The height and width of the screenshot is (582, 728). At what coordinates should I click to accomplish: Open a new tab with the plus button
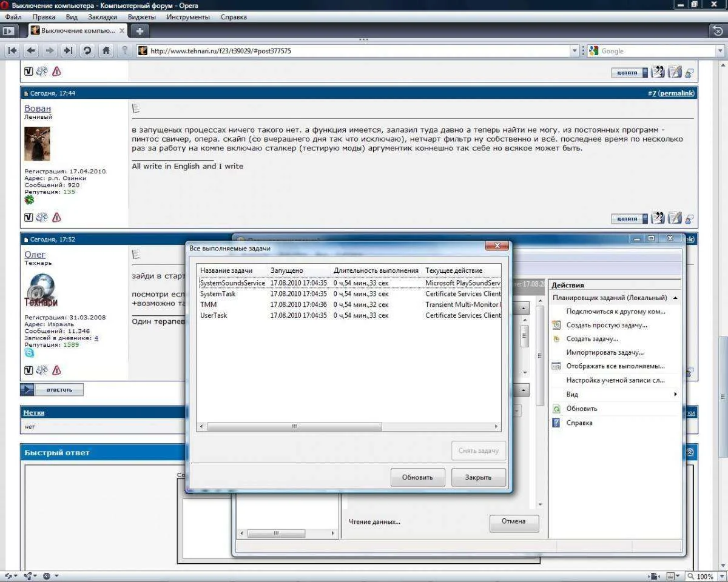[140, 30]
